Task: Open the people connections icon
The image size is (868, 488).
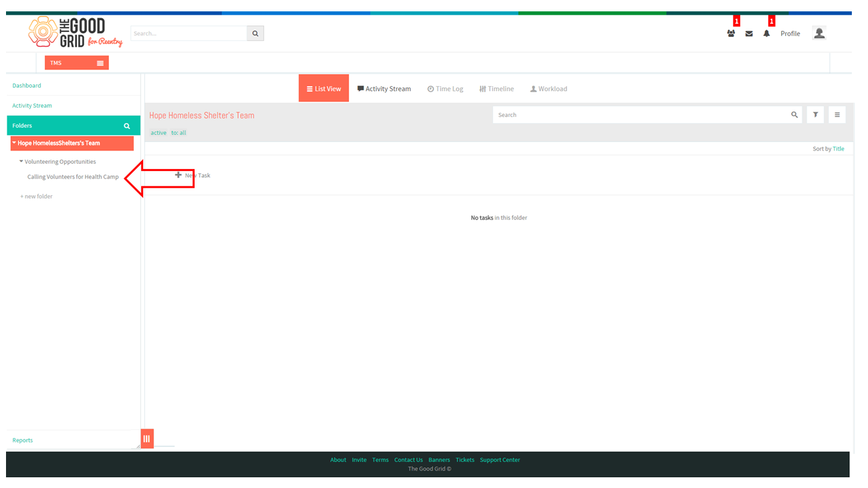Action: point(731,33)
